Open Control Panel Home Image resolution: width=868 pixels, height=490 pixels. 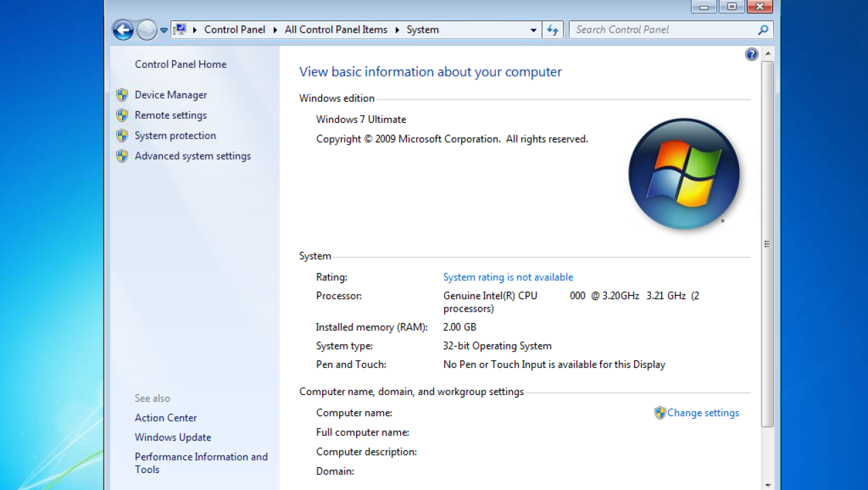tap(180, 64)
